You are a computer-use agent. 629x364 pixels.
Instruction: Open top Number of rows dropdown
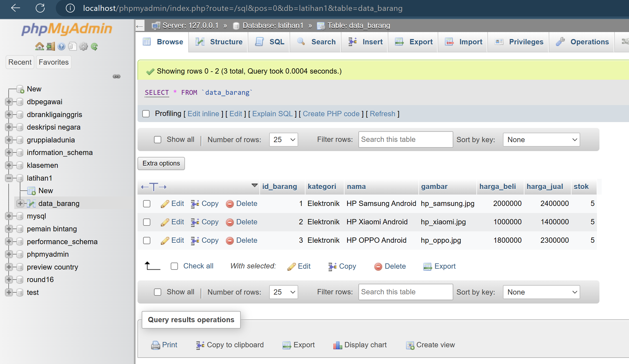283,140
